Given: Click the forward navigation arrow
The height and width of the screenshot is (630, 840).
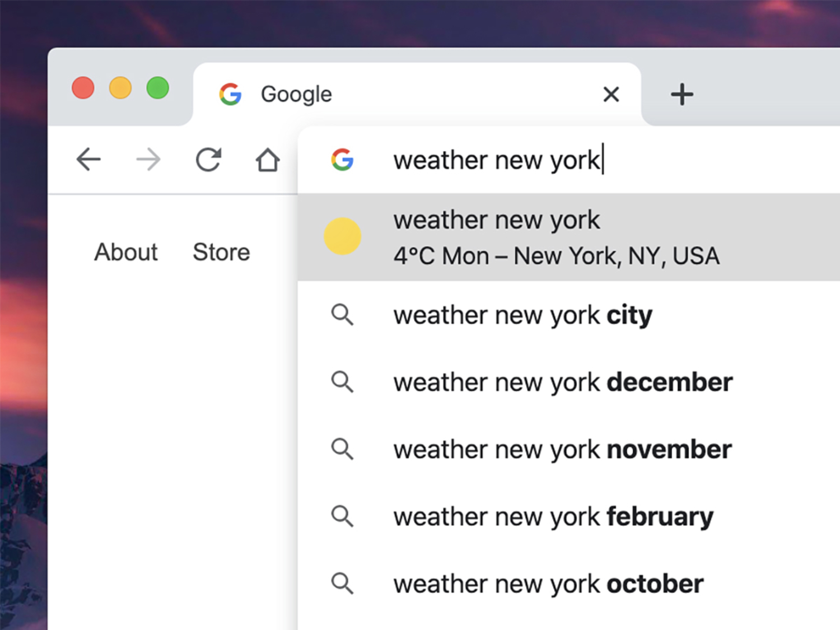Looking at the screenshot, I should pos(148,160).
